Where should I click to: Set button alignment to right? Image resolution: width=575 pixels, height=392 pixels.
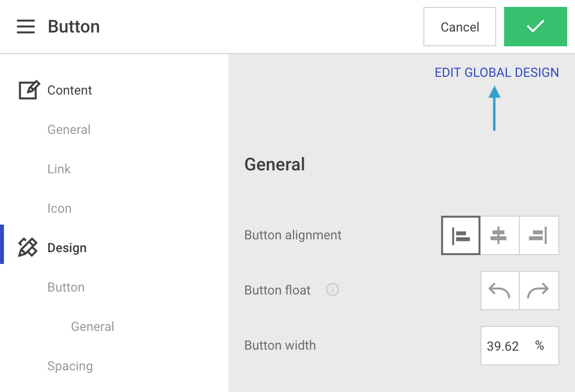point(539,235)
